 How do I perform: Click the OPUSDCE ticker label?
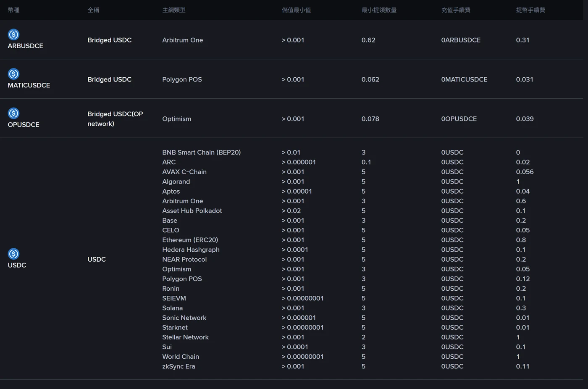(24, 125)
